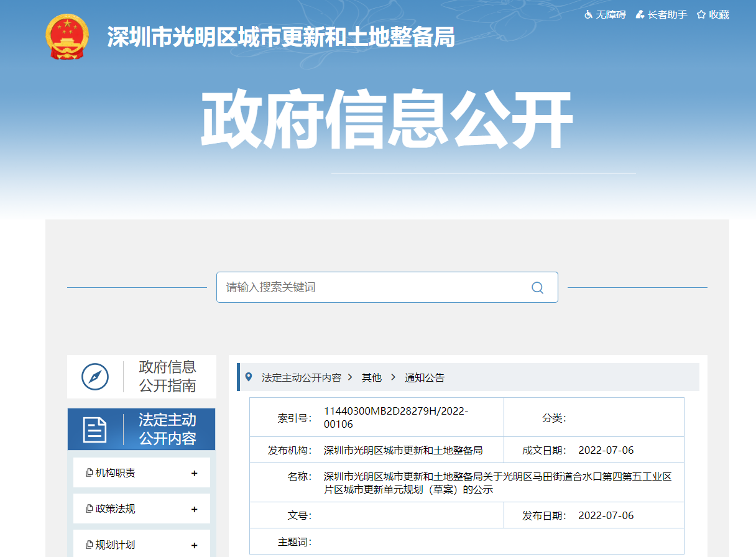Open the 规划计划 sidebar item
The image size is (756, 557).
click(115, 545)
